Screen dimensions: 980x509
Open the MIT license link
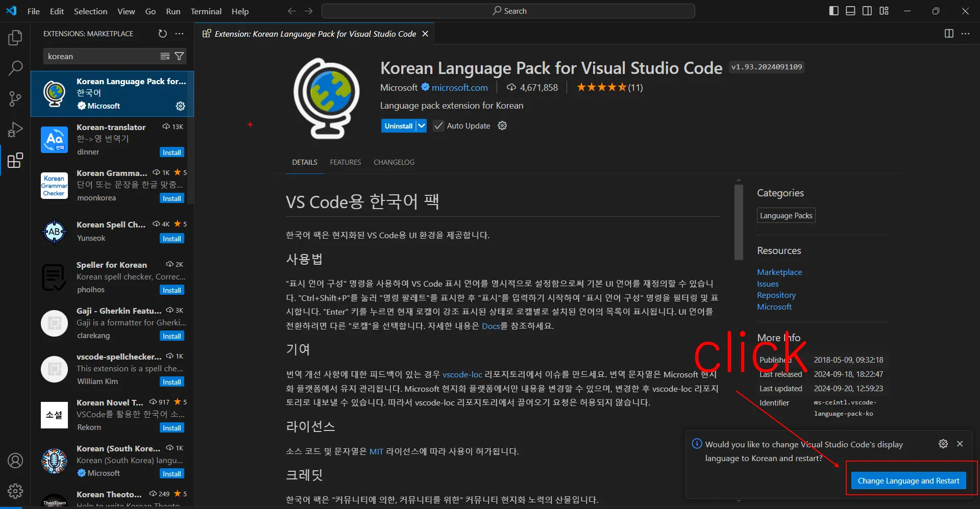[376, 451]
